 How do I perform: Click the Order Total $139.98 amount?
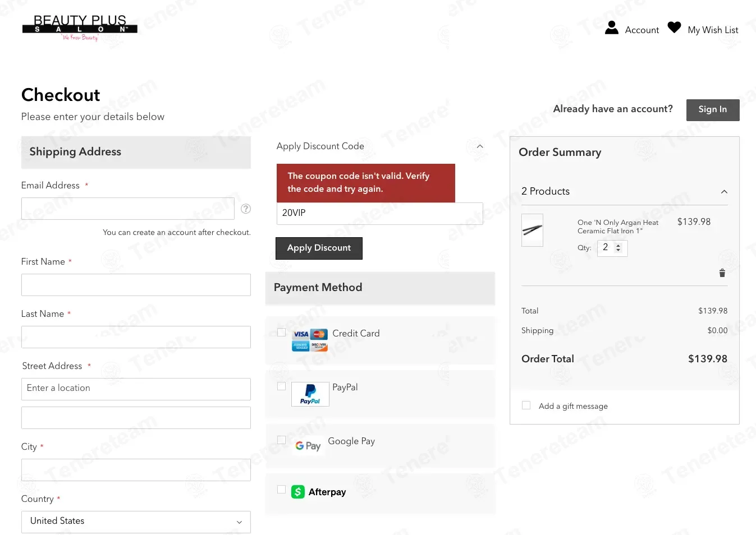tap(708, 359)
